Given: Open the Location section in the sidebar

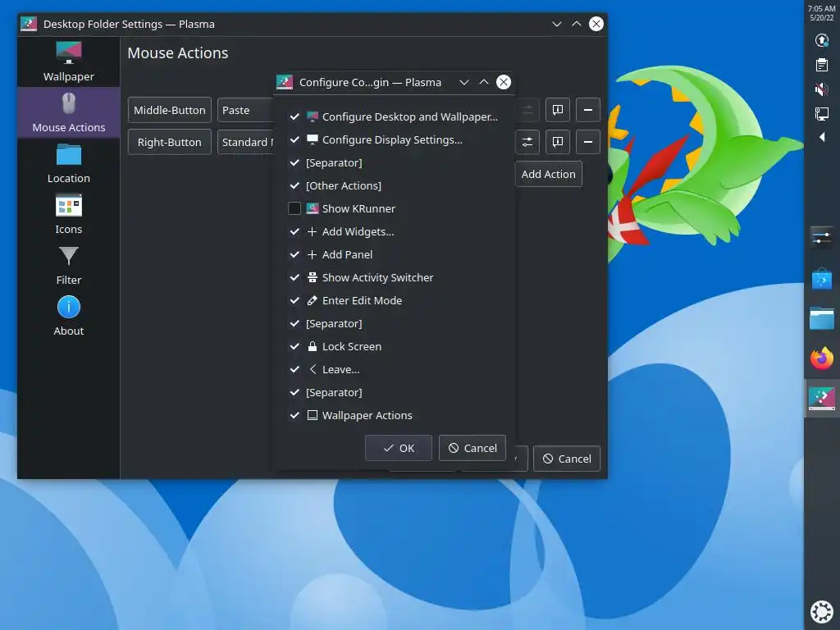Looking at the screenshot, I should click(x=69, y=163).
